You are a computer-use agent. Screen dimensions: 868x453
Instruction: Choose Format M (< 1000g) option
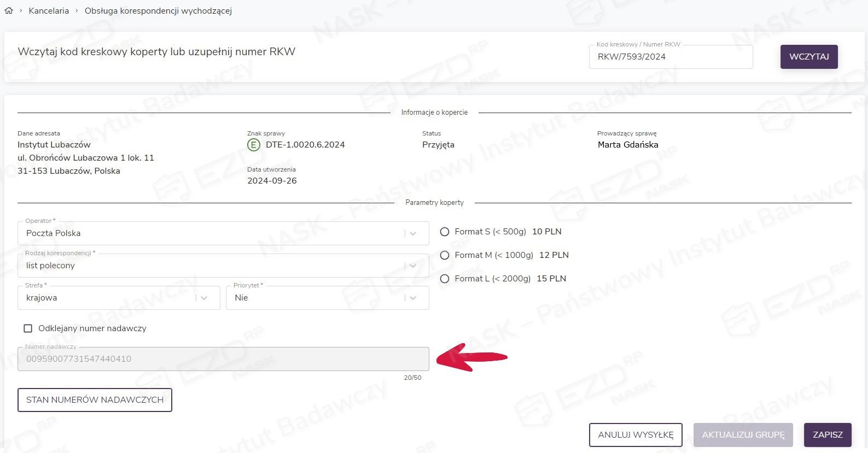point(445,255)
